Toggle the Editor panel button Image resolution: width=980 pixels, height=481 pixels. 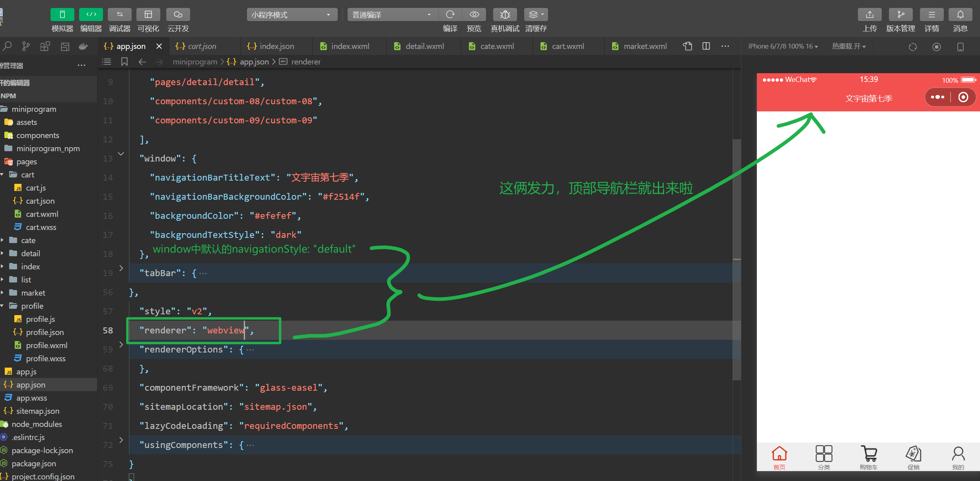point(91,15)
